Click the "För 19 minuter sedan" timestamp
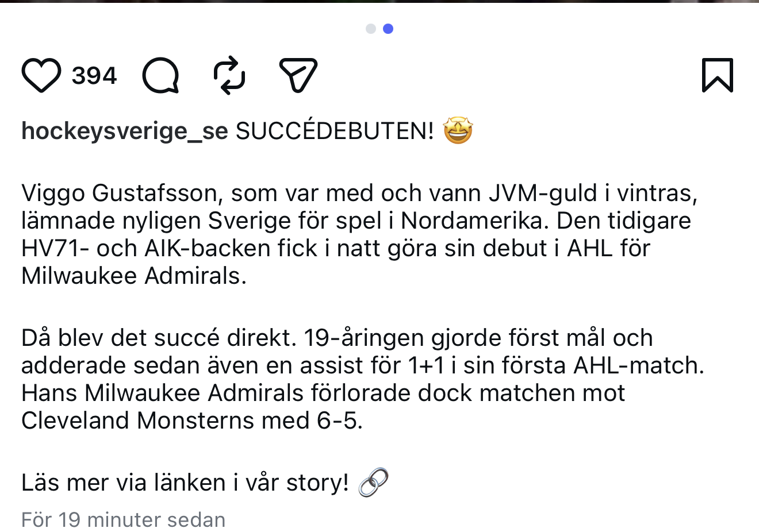The width and height of the screenshot is (759, 532). point(123,520)
